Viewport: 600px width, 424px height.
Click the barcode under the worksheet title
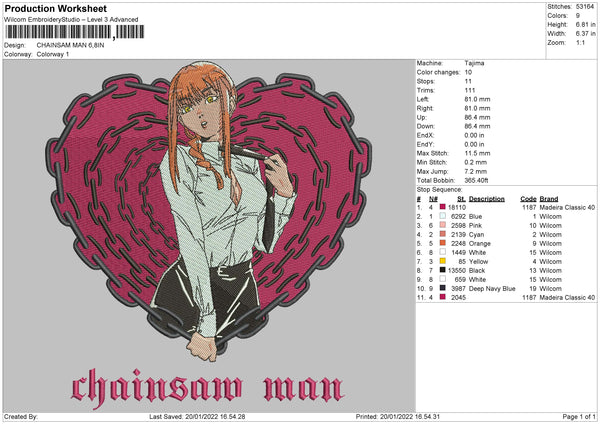(75, 32)
